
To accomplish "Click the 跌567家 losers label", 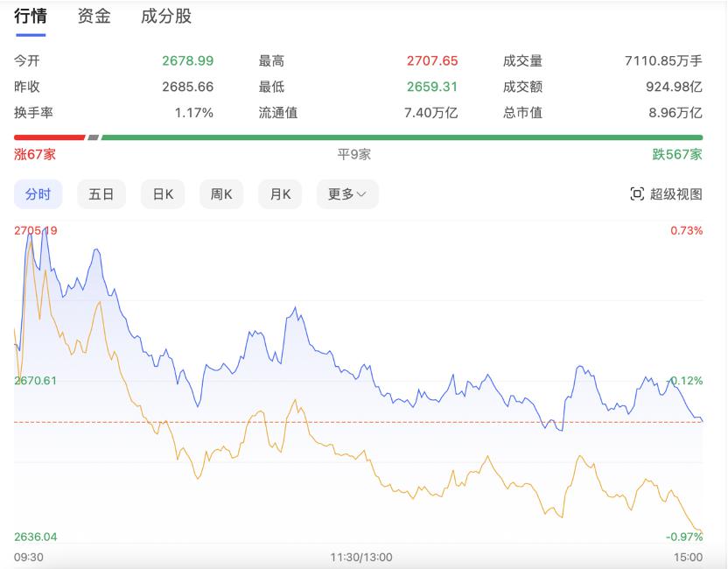I will click(676, 154).
